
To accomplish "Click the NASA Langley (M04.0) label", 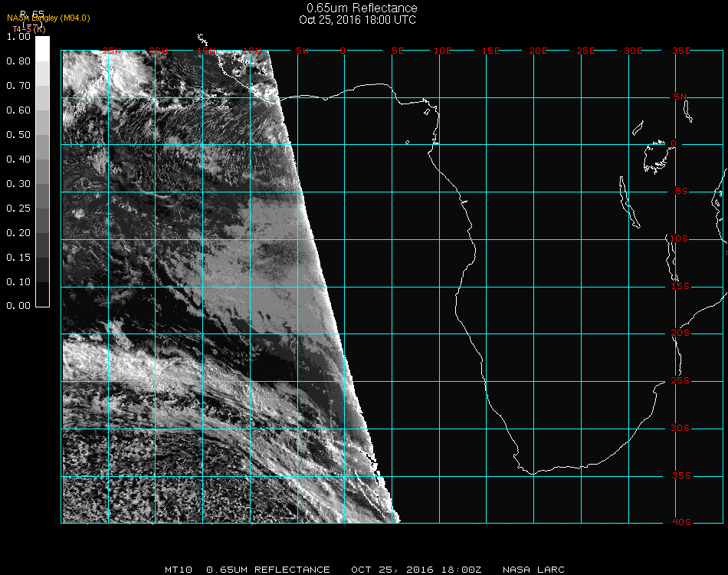I will tap(48, 18).
